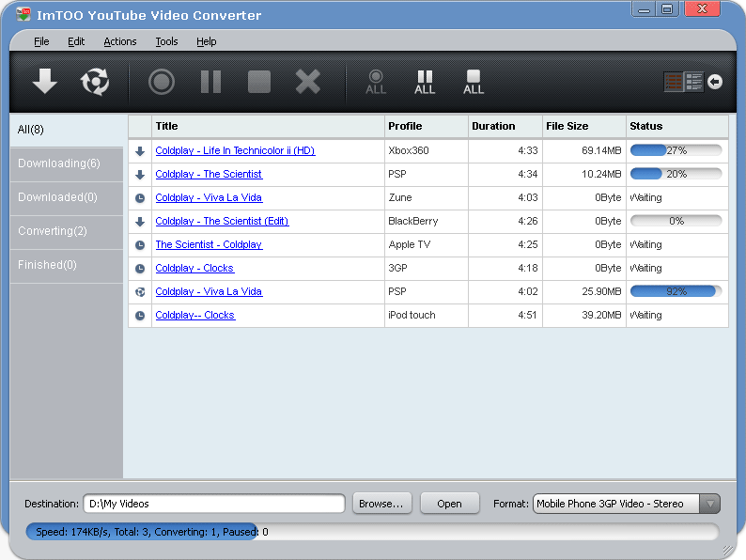Select the All(8) sidebar tab
Screen dimensions: 746x560
(x=67, y=130)
